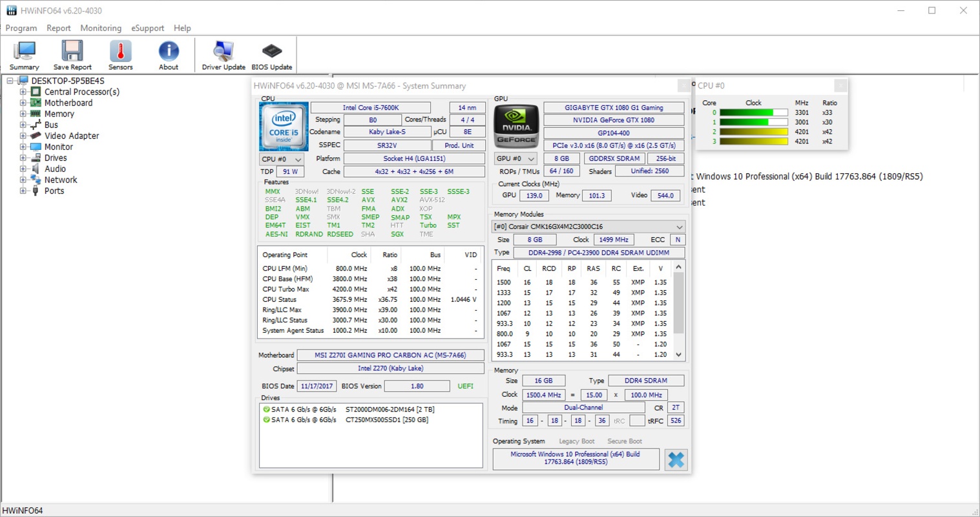980x517 pixels.
Task: Open the Program menu
Action: (x=21, y=28)
